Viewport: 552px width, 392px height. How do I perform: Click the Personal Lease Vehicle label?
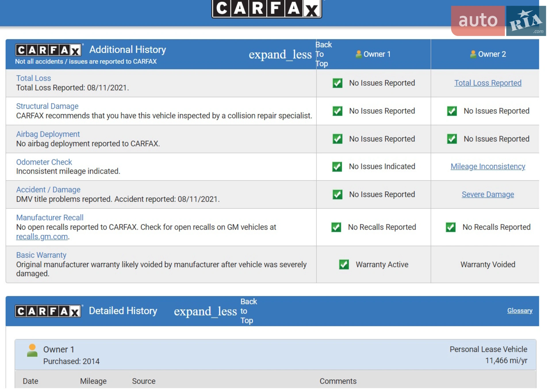[488, 349]
